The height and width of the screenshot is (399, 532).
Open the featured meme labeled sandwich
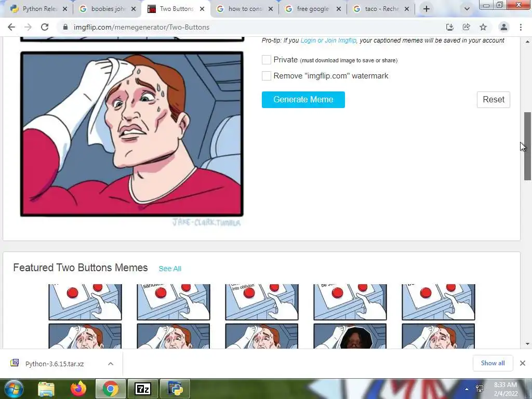click(174, 316)
